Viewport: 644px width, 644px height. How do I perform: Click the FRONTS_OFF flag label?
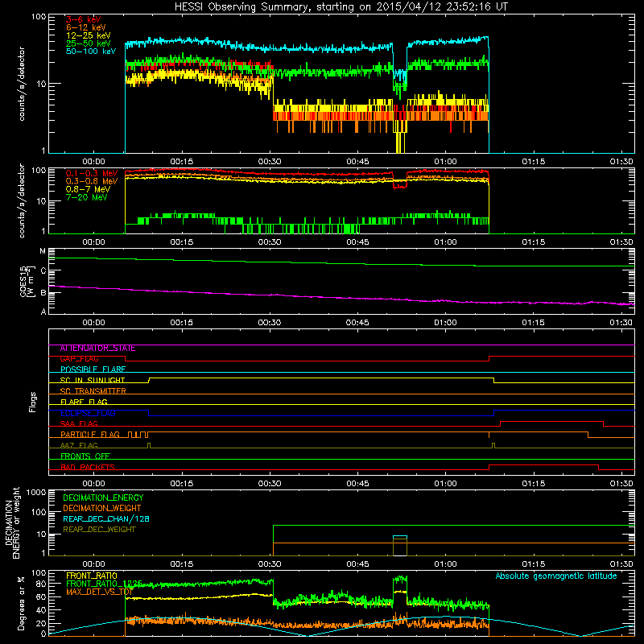85,456
